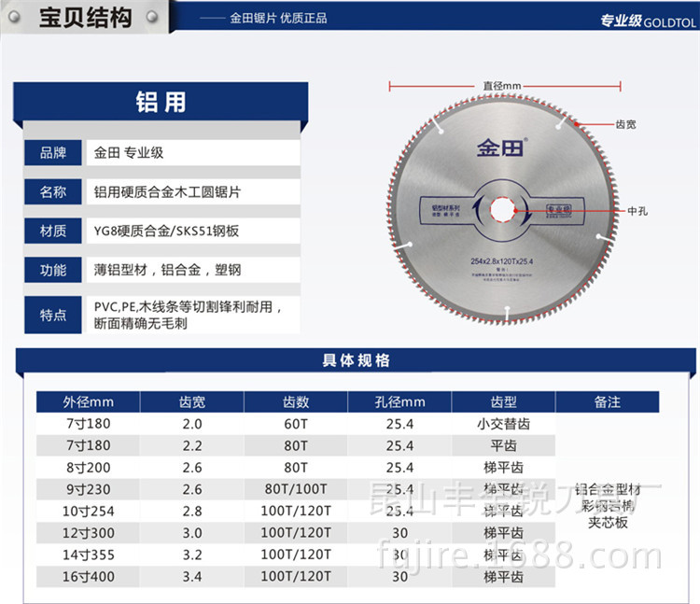
Task: Click the 2.0 tooth width value
Action: [192, 424]
